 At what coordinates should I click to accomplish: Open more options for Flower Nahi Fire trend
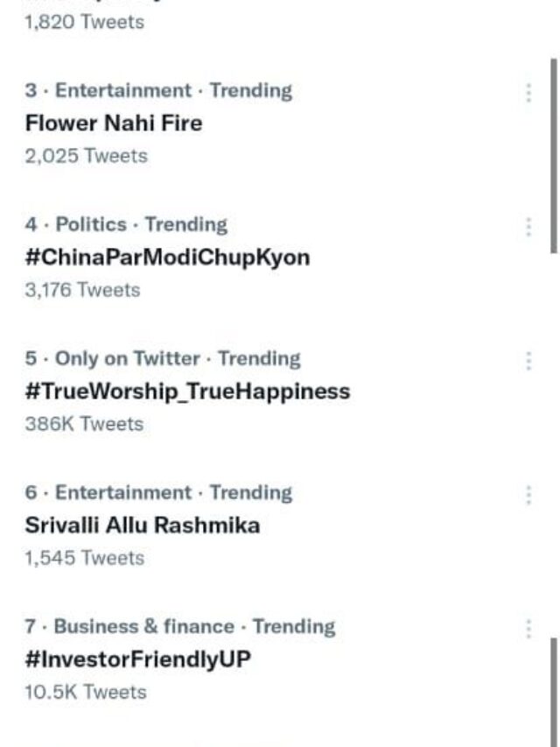pyautogui.click(x=528, y=89)
